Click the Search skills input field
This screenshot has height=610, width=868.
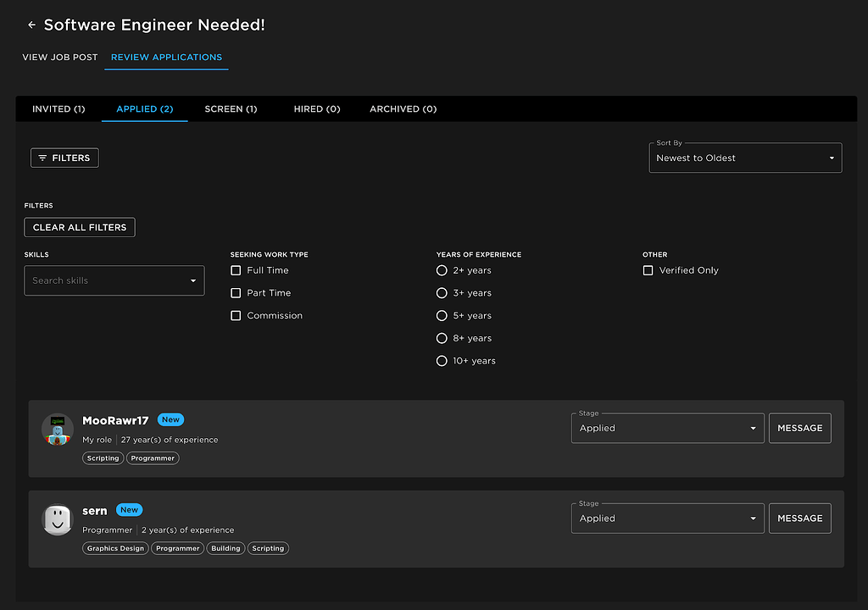tap(106, 280)
